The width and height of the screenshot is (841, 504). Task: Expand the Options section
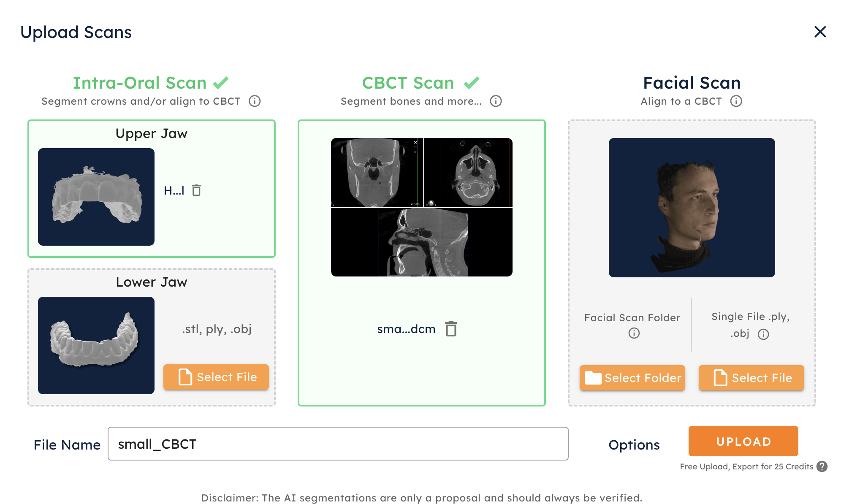click(634, 445)
